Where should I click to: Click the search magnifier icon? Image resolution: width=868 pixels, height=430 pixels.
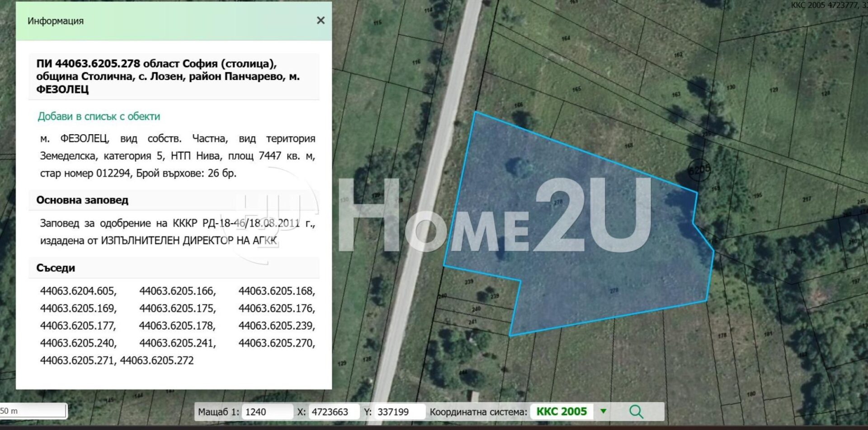[x=636, y=411]
